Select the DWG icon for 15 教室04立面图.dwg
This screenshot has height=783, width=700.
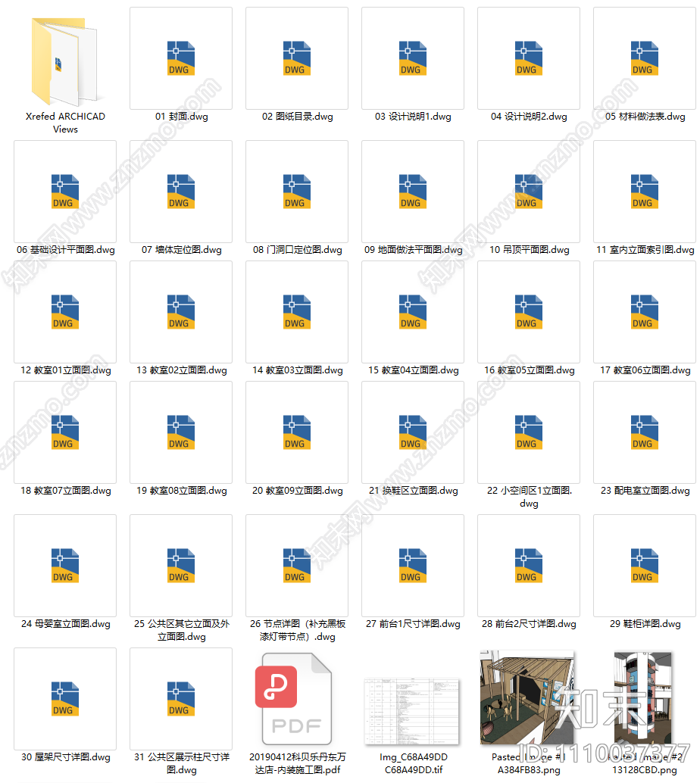click(x=413, y=312)
